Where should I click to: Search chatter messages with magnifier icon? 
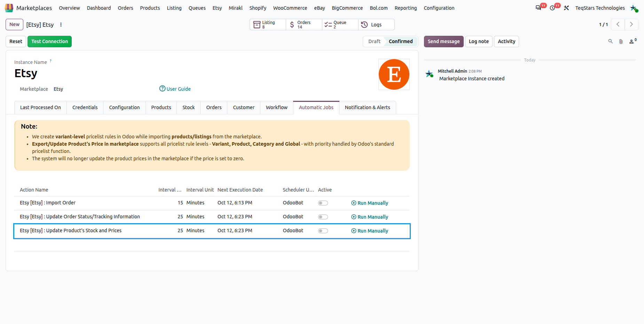610,41
